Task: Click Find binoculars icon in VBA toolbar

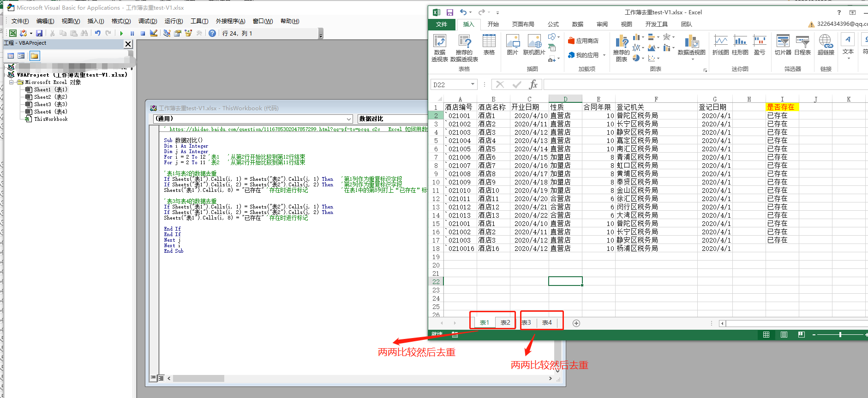Action: point(84,33)
